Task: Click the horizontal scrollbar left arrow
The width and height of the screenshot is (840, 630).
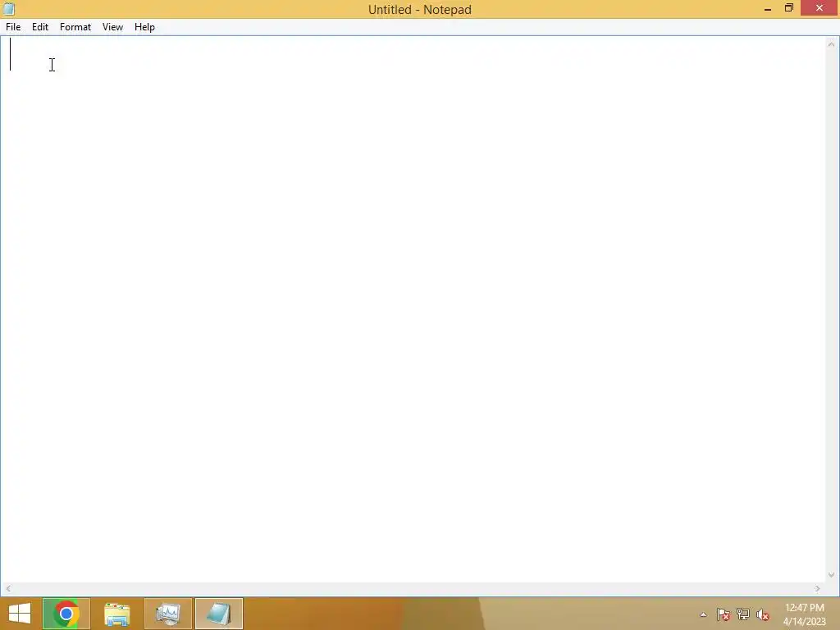Action: [8, 588]
